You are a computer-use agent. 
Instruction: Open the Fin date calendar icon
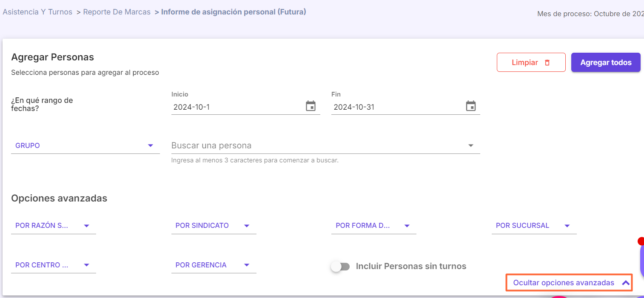point(471,106)
